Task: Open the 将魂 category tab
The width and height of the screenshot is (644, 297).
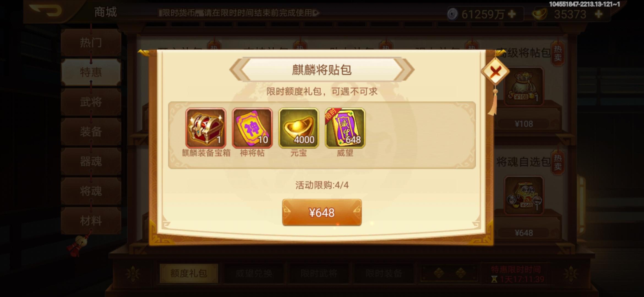Action: tap(91, 191)
